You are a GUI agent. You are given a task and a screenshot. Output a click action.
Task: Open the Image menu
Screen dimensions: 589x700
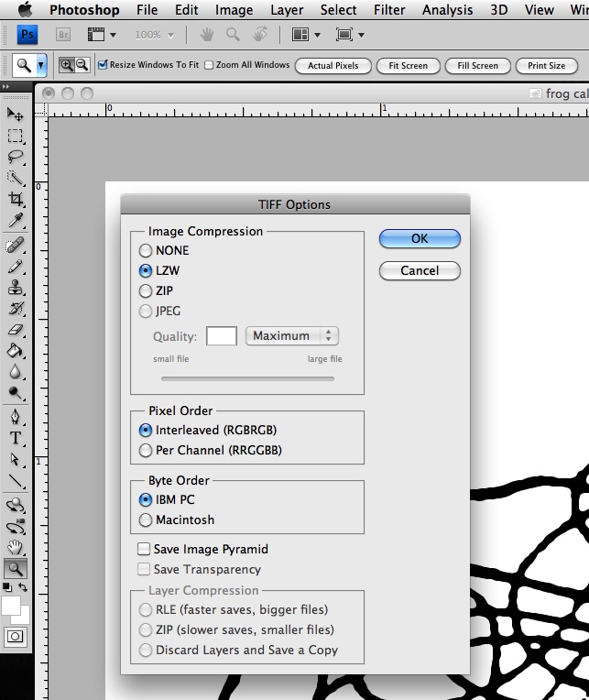(x=234, y=9)
